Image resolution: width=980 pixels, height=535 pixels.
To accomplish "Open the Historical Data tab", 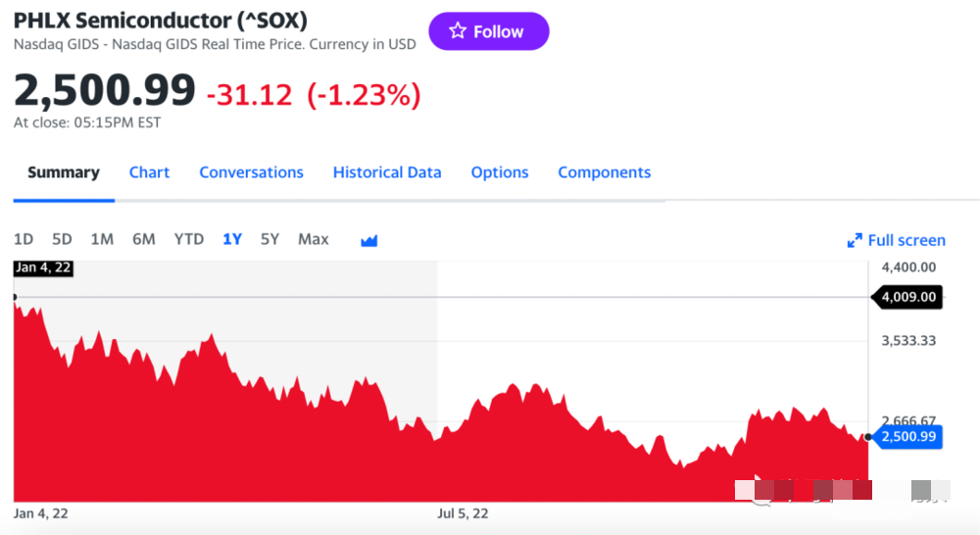I will tap(387, 172).
